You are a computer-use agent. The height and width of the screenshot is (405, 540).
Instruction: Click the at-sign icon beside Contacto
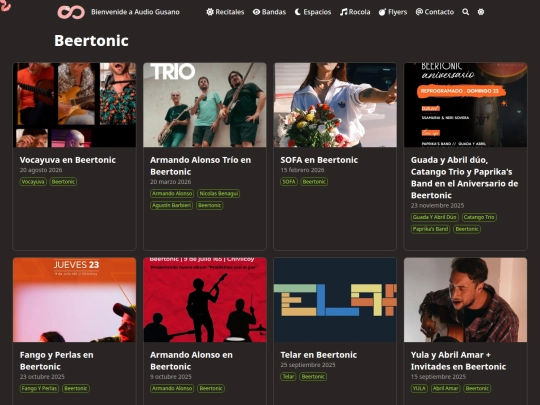point(419,12)
